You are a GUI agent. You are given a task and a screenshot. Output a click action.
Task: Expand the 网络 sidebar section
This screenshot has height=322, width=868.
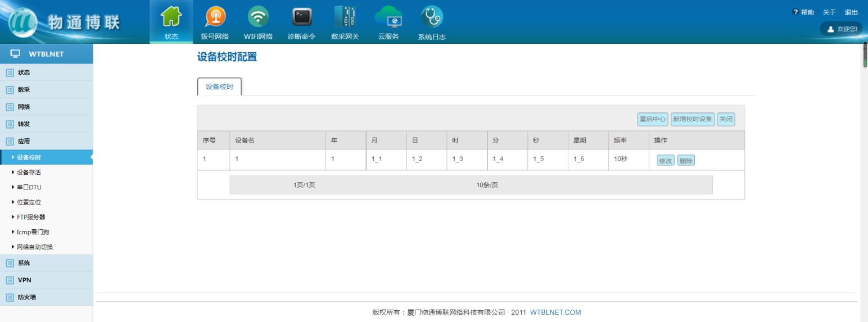tap(24, 107)
